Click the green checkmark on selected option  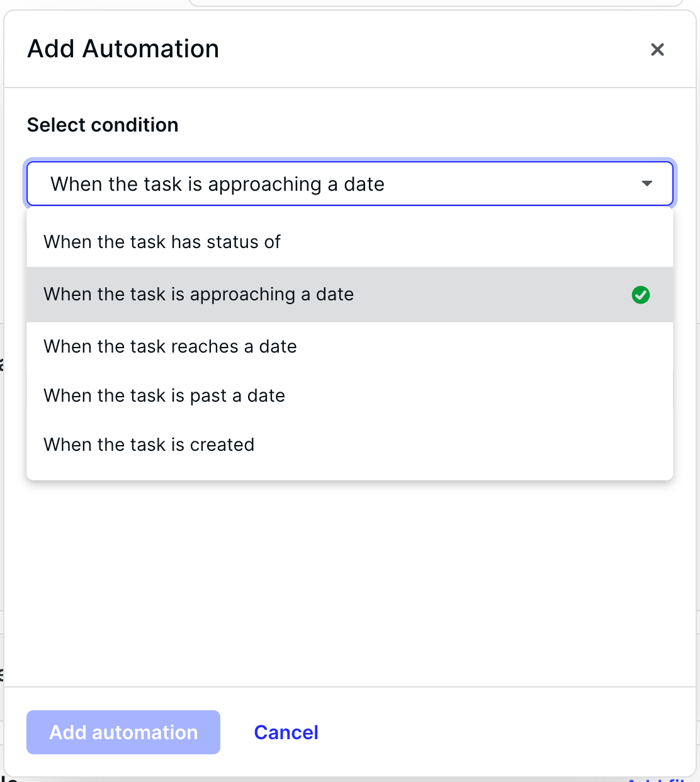pyautogui.click(x=641, y=295)
